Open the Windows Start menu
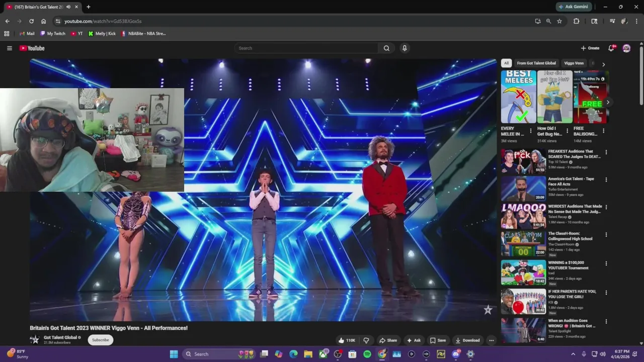644x362 pixels. (174, 354)
